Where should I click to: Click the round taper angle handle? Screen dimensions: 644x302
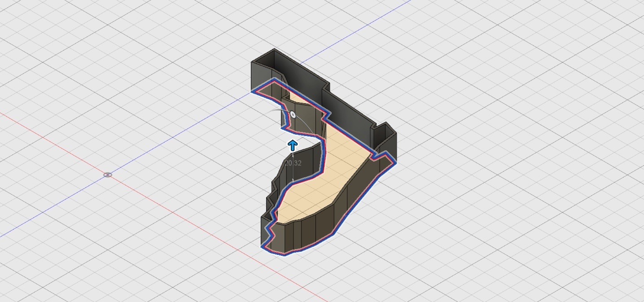(293, 115)
